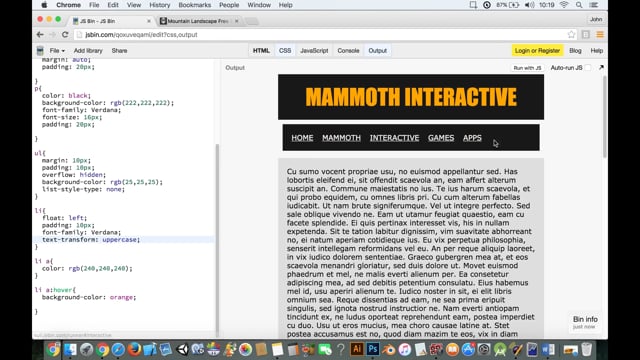Open Chrome's Bookmarks menu
The width and height of the screenshot is (640, 360).
click(x=195, y=5)
